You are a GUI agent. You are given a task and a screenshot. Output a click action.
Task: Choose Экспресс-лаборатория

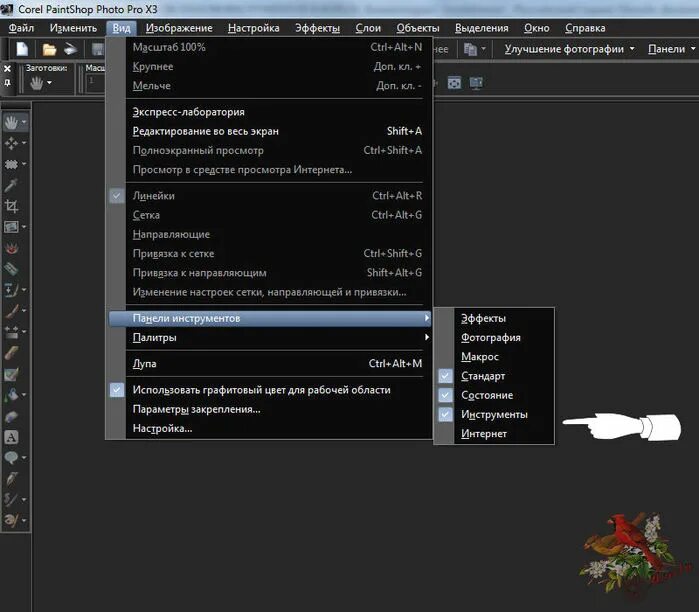click(x=270, y=112)
